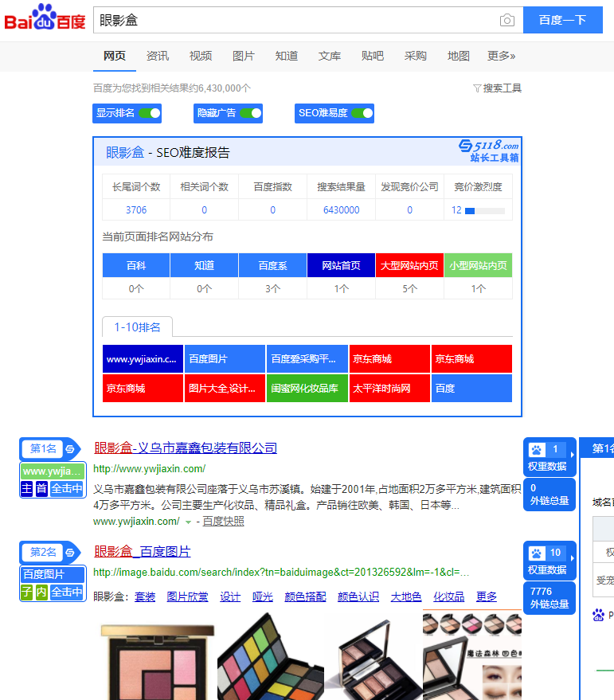
Task: Click the 图片大全,设计... ranking cell
Action: [x=225, y=389]
